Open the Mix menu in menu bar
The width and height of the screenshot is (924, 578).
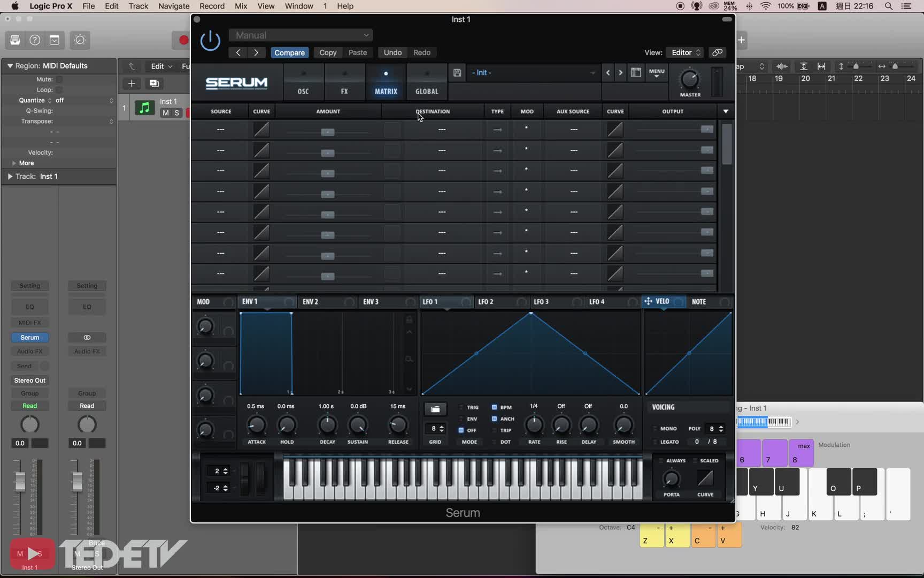[x=241, y=6]
